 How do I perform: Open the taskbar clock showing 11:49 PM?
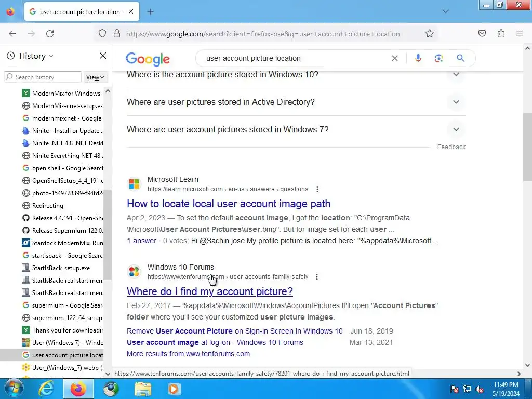pos(506,389)
